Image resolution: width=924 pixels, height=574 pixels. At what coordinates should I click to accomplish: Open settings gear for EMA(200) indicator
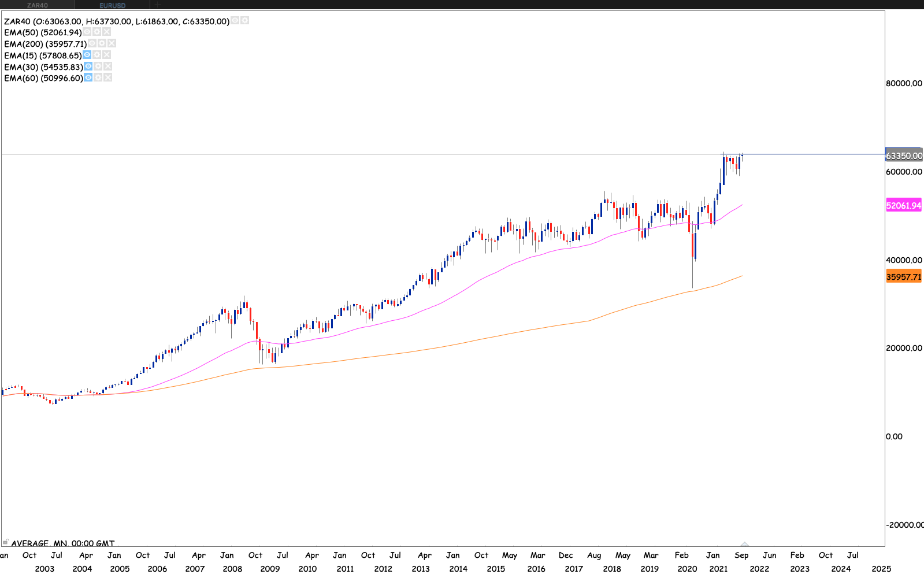102,43
